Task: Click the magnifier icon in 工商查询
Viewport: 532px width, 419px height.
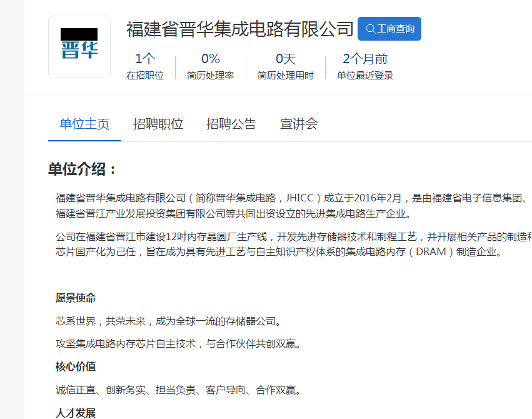Action: click(370, 29)
